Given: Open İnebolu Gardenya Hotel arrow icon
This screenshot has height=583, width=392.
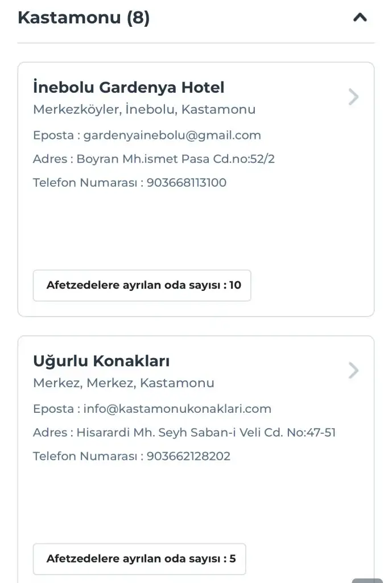Looking at the screenshot, I should 353,97.
